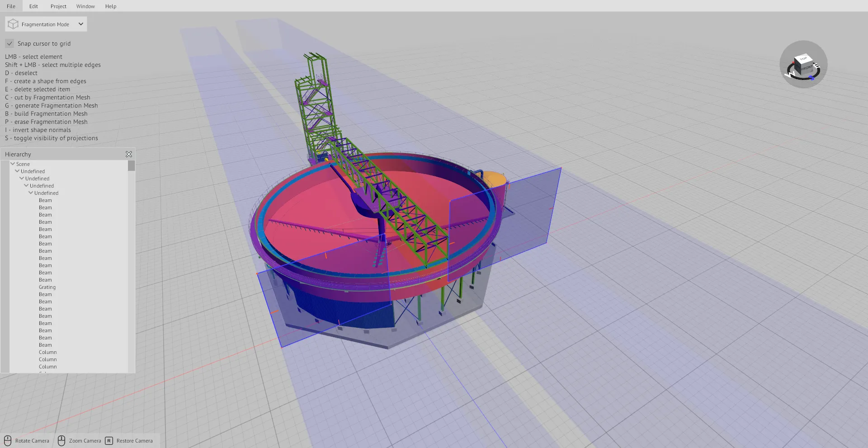Image resolution: width=868 pixels, height=448 pixels.
Task: Select the last Beam item above Column
Action: pos(45,345)
